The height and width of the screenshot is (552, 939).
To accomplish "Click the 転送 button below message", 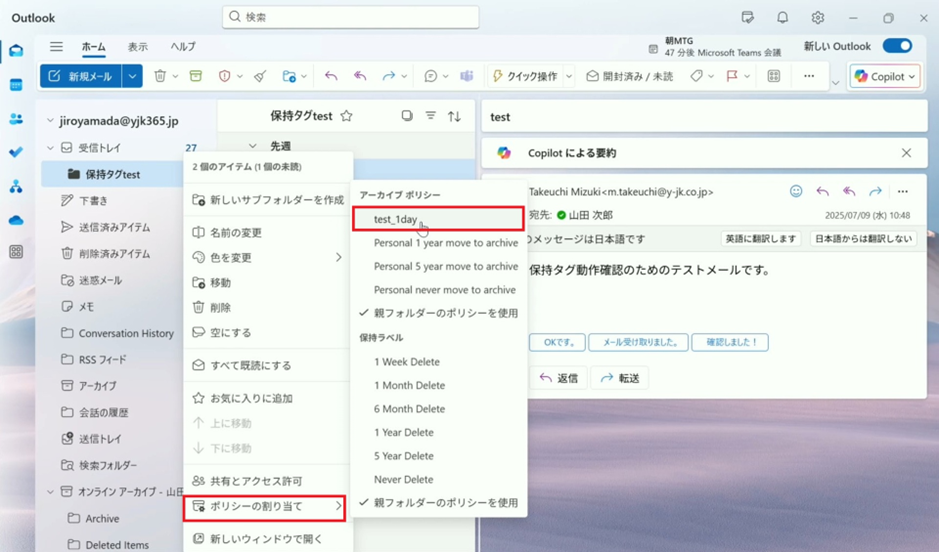I will pos(620,378).
